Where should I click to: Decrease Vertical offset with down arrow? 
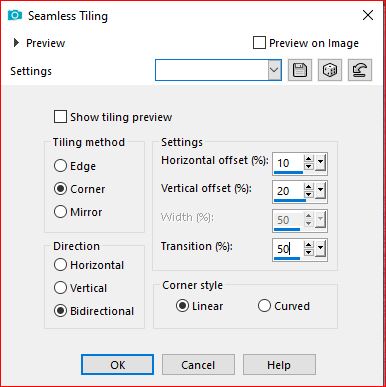tap(309, 194)
